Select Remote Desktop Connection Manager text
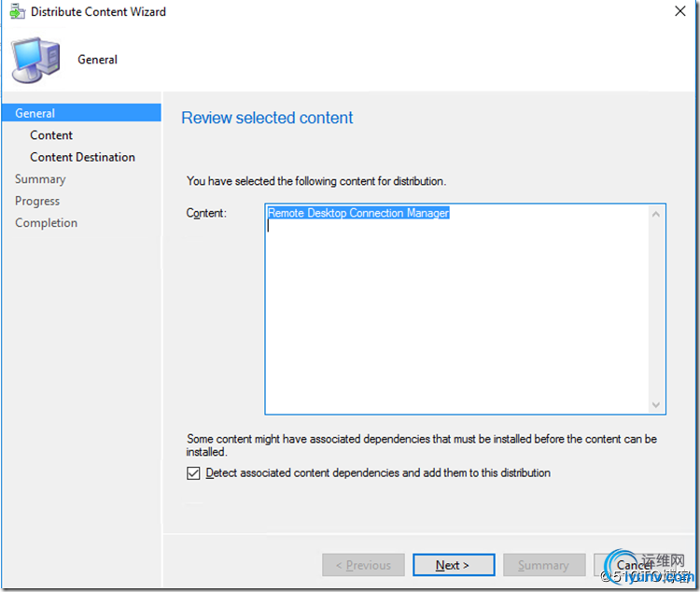This screenshot has height=592, width=700. [x=358, y=213]
